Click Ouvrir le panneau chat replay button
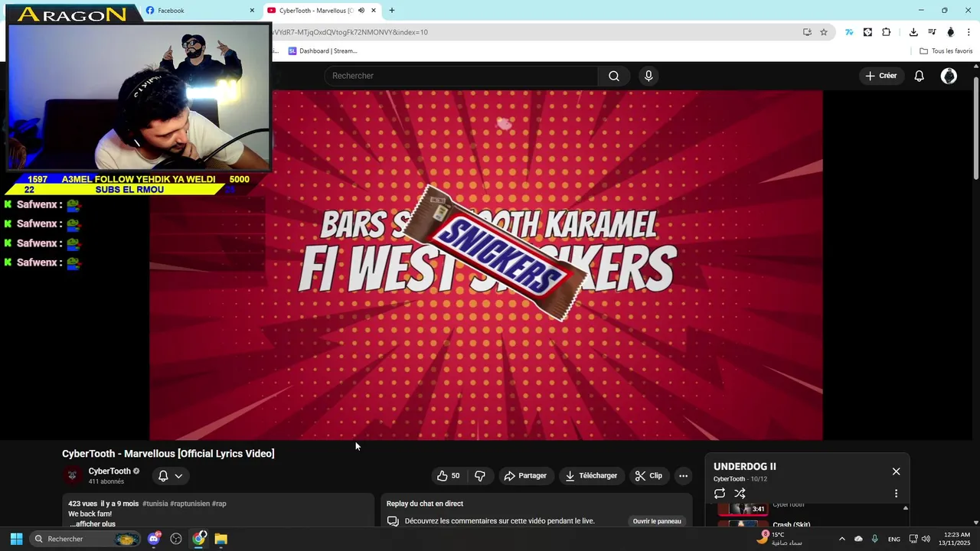Viewport: 980px width, 551px height. [657, 521]
